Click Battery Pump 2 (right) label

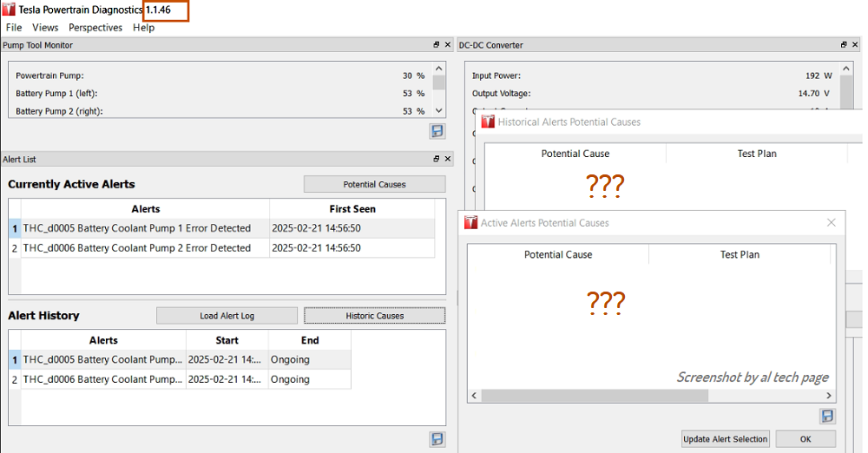pos(59,111)
